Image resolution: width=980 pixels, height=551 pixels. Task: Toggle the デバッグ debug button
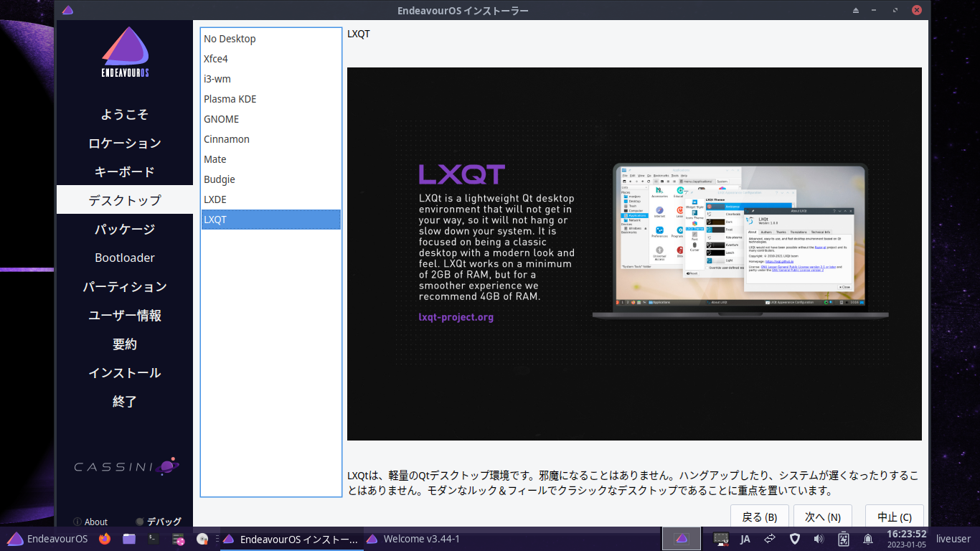159,522
